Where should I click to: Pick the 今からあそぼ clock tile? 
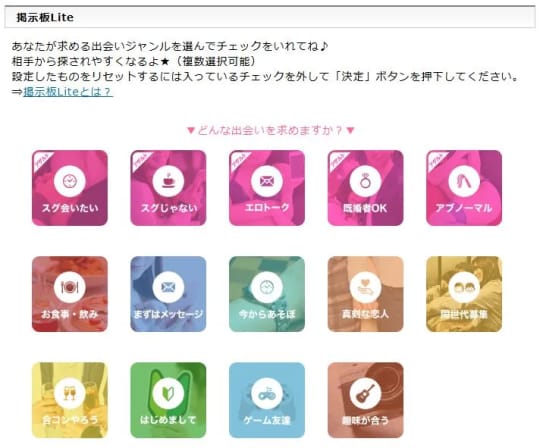(267, 294)
